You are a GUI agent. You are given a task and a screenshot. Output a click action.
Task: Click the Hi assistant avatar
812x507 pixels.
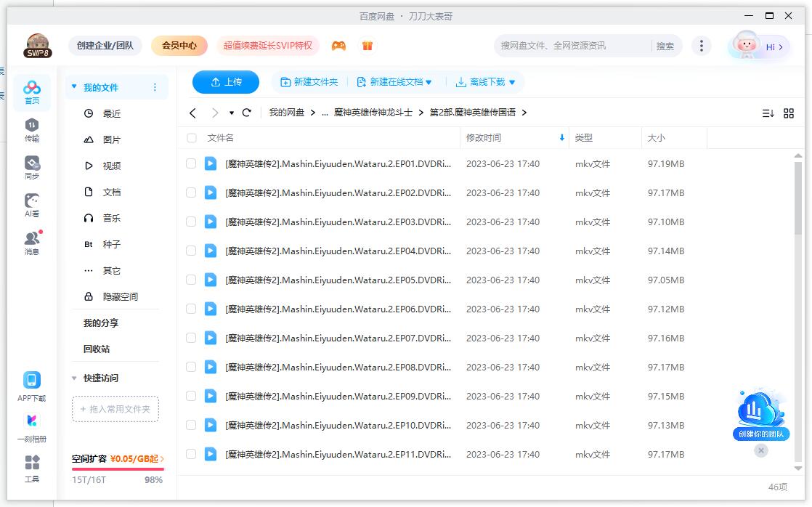pos(746,46)
